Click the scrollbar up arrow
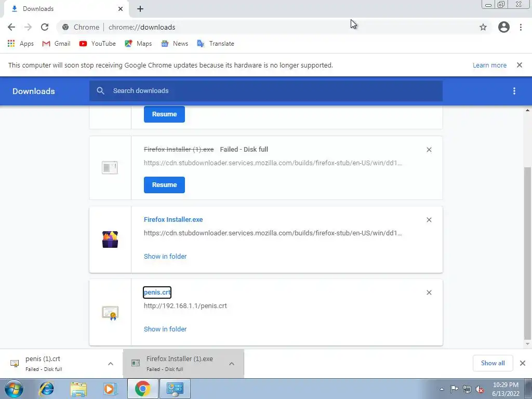Screen dimensions: 532x399 coord(528,110)
